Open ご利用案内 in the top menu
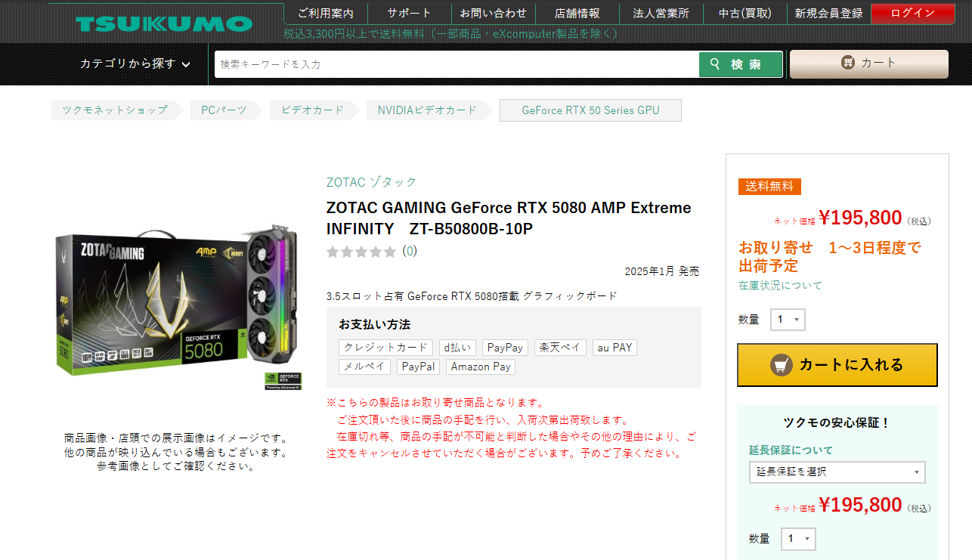This screenshot has width=972, height=560. [x=326, y=14]
